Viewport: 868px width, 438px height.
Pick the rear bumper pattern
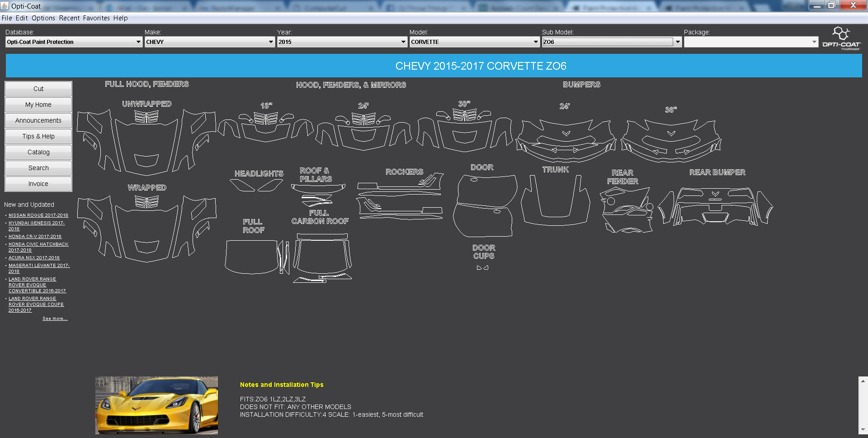click(x=715, y=206)
